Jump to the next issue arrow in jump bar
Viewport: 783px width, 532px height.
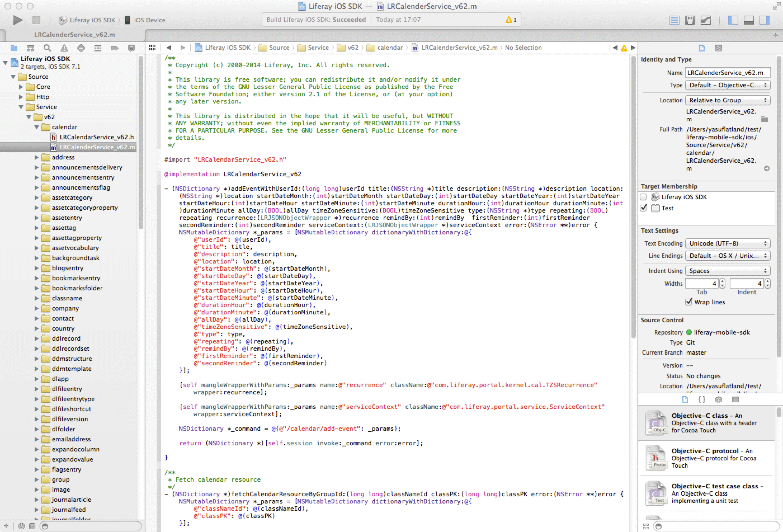click(633, 48)
